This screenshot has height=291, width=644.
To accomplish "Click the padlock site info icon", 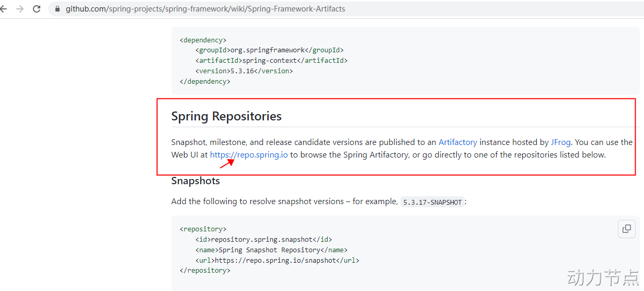I will (x=57, y=9).
